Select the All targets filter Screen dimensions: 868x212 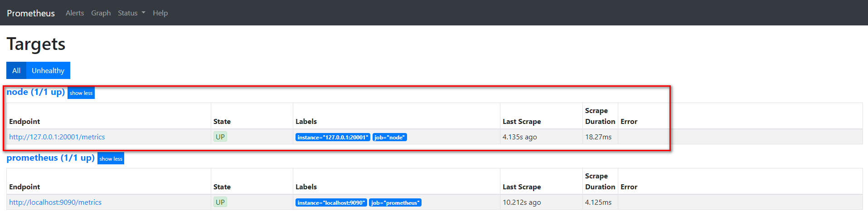click(16, 70)
